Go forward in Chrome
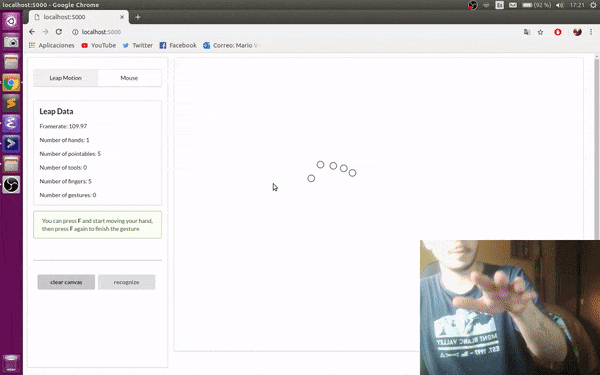Viewport: 600px width, 375px height. point(45,32)
